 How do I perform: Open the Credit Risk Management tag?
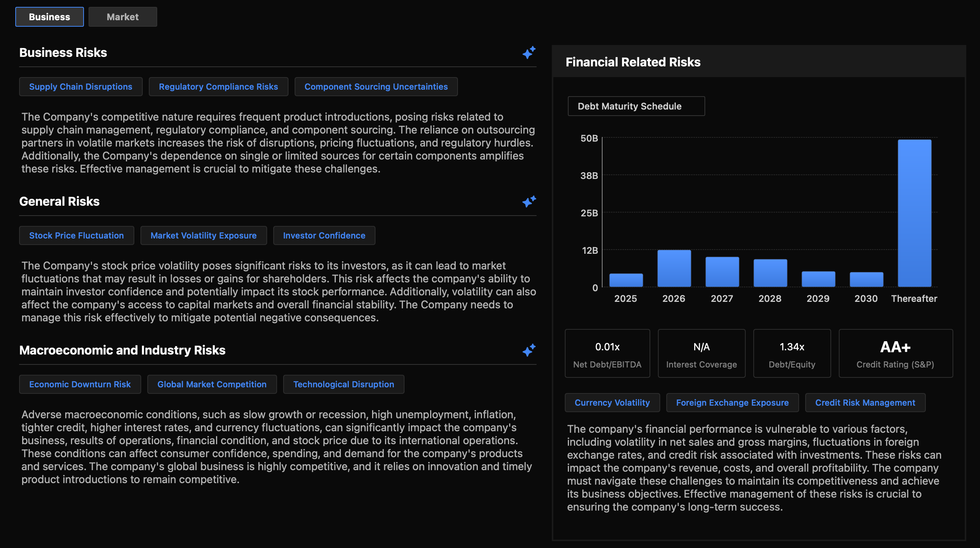click(865, 403)
